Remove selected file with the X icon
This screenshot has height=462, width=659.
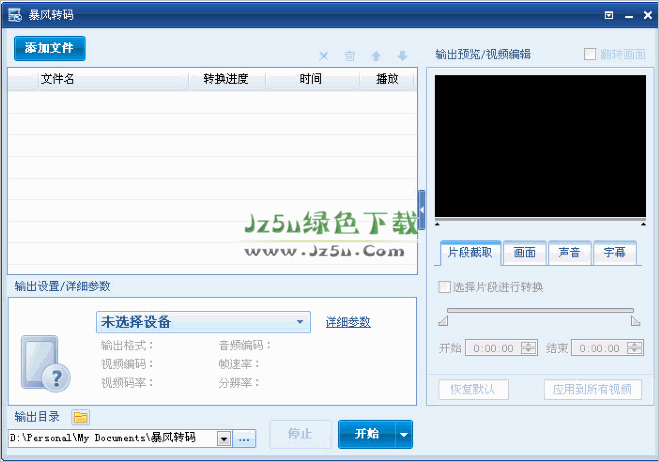(324, 56)
